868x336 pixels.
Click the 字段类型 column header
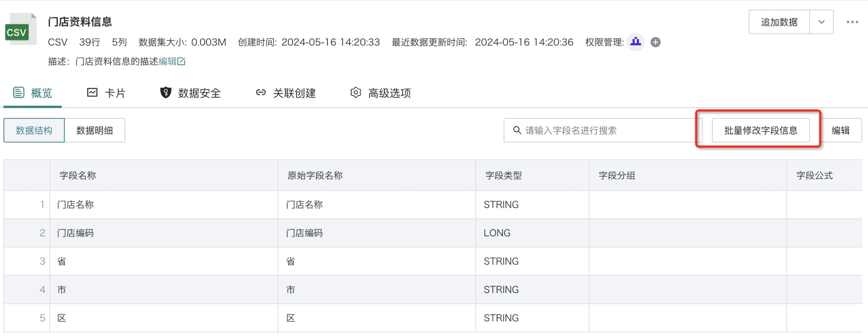(x=503, y=175)
